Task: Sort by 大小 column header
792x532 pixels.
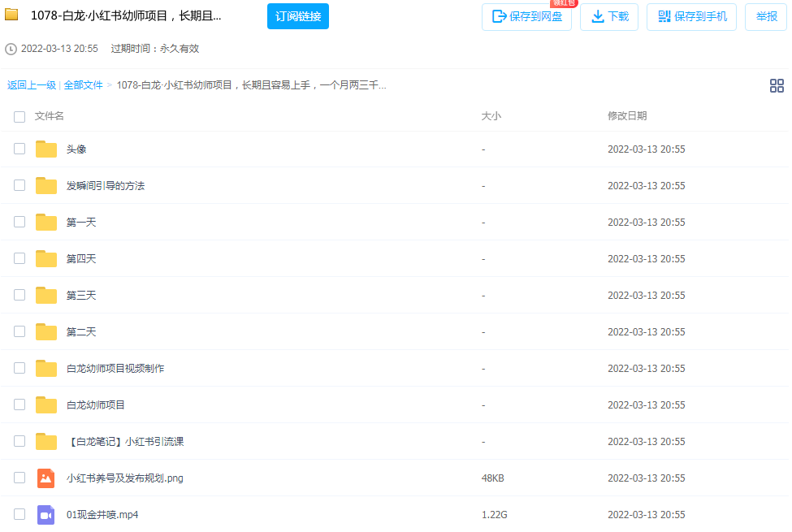Action: tap(491, 116)
